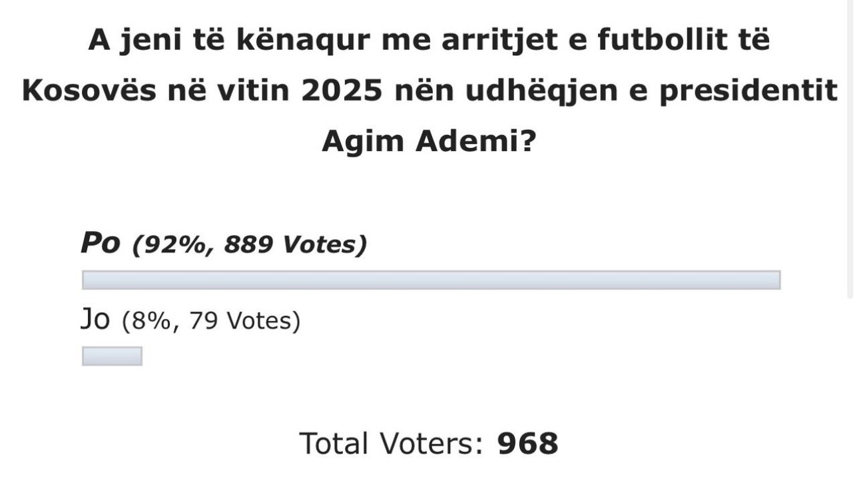This screenshot has width=859, height=504.
Task: Click the "889 Votes" count text
Action: (294, 246)
